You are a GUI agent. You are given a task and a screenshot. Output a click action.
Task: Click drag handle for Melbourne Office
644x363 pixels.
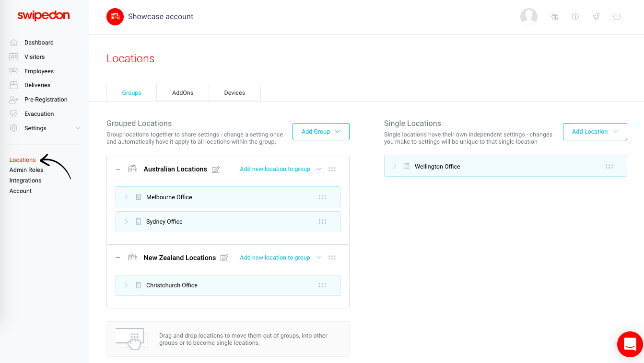click(322, 197)
